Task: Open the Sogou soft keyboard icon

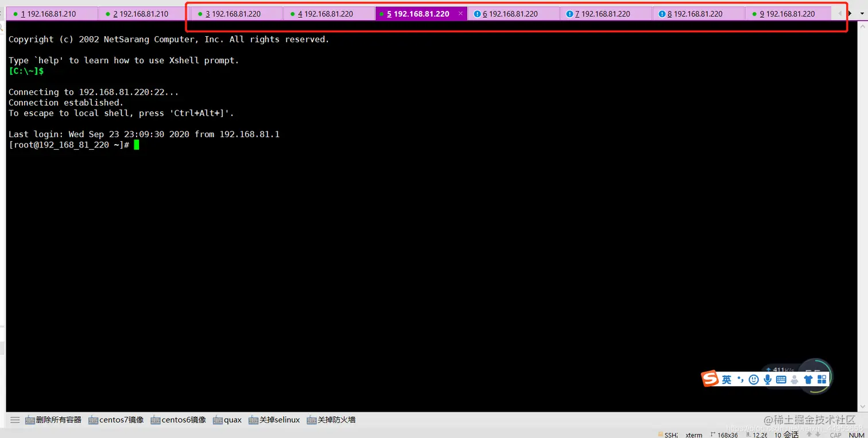Action: coord(781,379)
